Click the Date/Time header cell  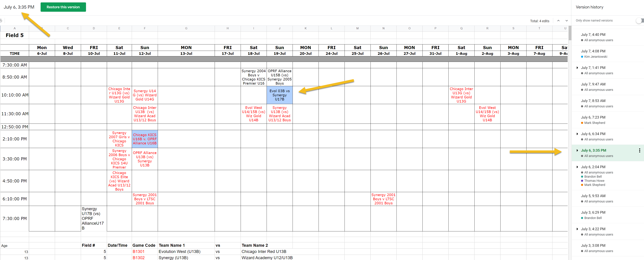(x=119, y=245)
